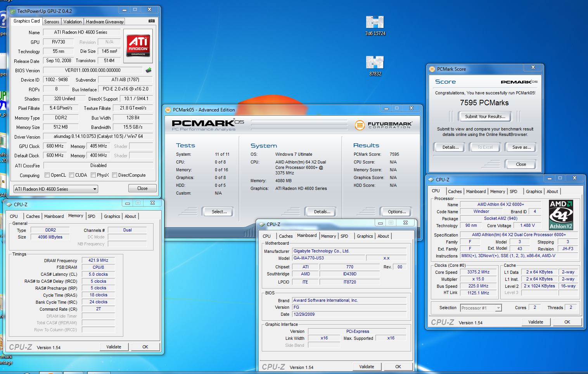Click the Close button in GPU-Z
Viewport: 588px width, 374px height.
tap(142, 188)
